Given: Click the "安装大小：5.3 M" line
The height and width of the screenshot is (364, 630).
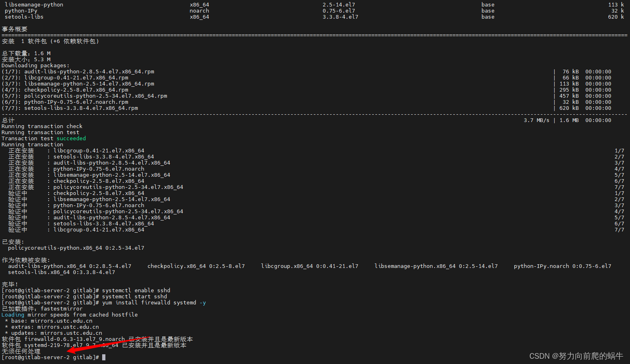Looking at the screenshot, I should (x=26, y=60).
